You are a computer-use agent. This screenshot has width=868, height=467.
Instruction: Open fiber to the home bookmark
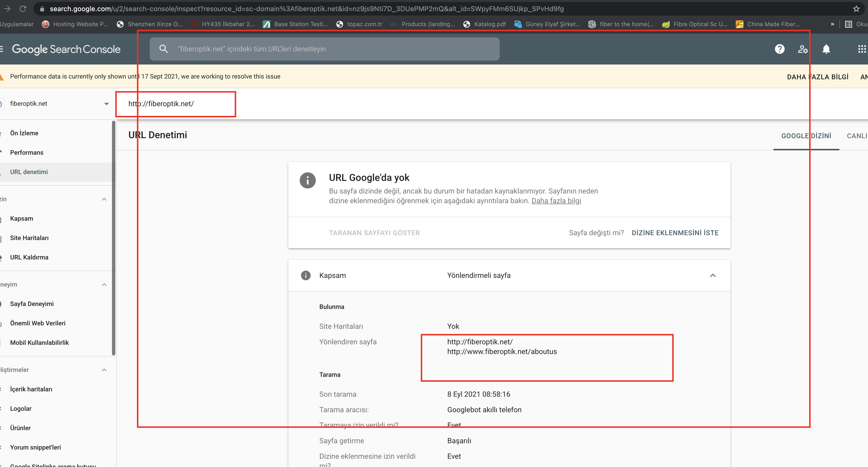click(621, 24)
